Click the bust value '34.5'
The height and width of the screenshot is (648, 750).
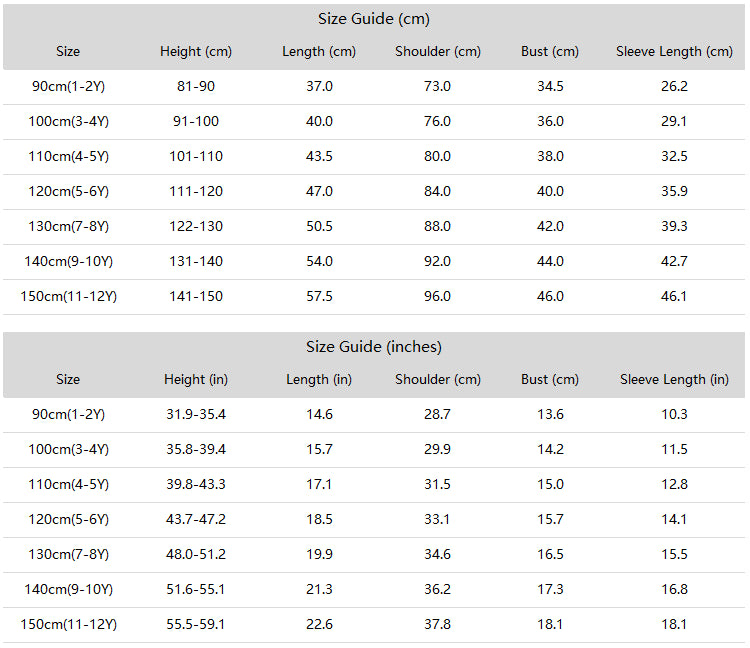pyautogui.click(x=550, y=86)
